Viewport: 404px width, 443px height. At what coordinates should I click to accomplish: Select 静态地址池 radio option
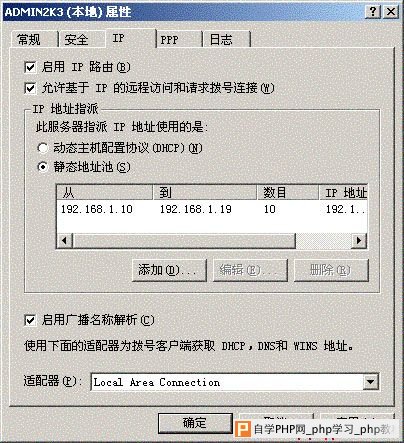[x=43, y=167]
